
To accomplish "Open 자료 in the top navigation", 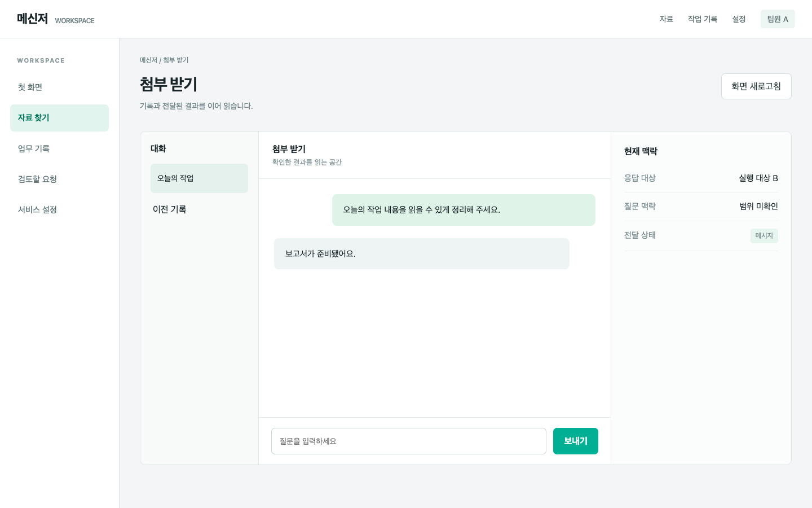I will [667, 19].
